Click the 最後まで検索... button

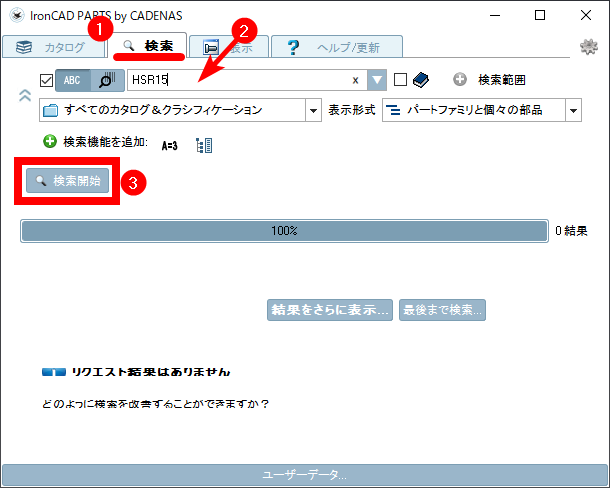(x=442, y=310)
